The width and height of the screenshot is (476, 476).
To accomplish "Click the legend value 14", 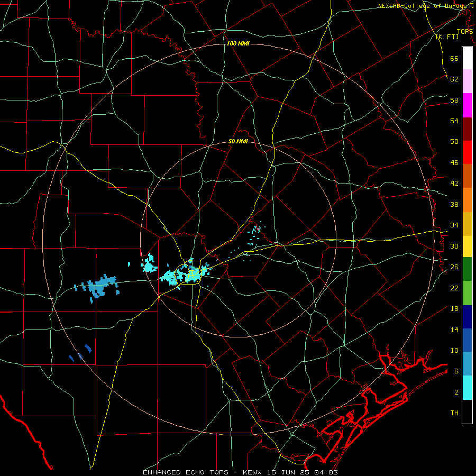I will [x=454, y=330].
